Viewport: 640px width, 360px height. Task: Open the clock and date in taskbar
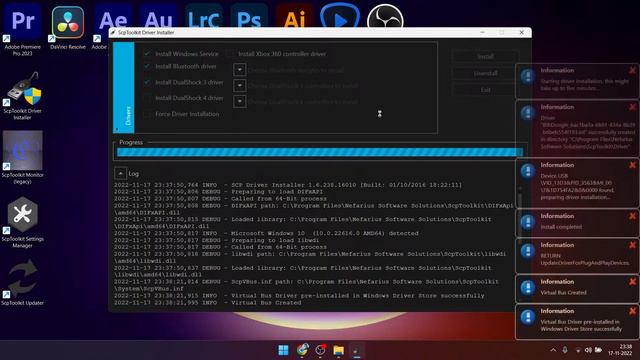click(620, 350)
